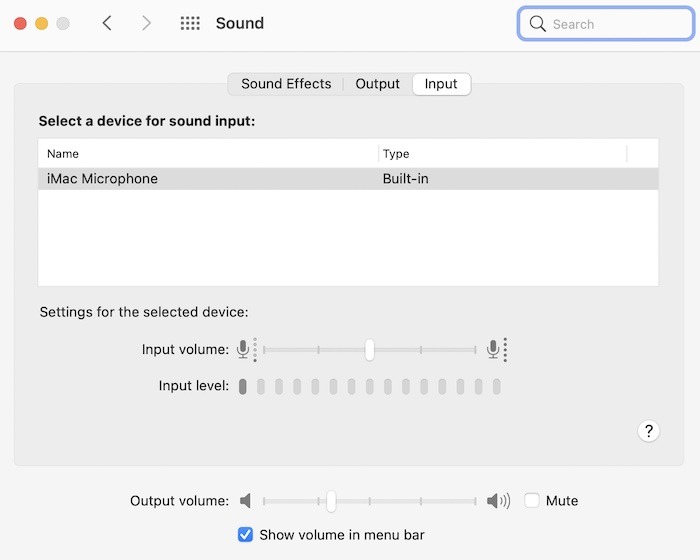Click the high input volume microphone icon
Image resolution: width=700 pixels, height=560 pixels.
click(x=493, y=349)
